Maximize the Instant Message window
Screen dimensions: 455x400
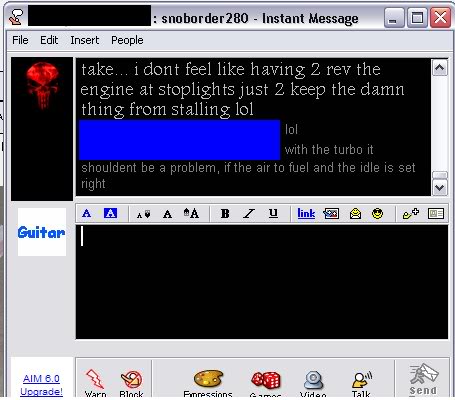(417, 18)
